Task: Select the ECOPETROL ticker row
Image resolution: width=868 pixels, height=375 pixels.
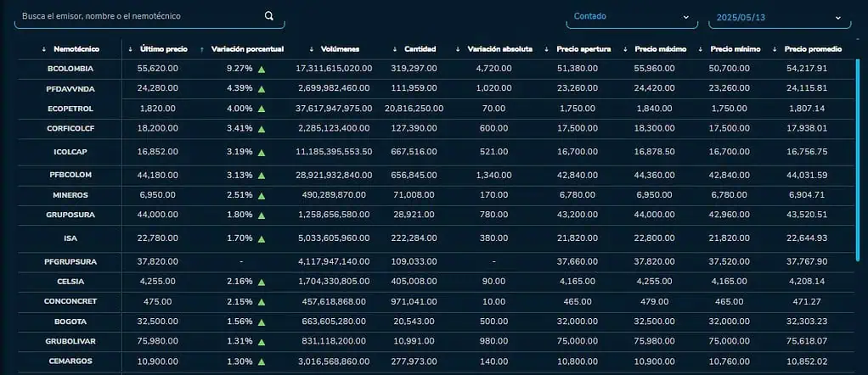Action: [x=437, y=109]
